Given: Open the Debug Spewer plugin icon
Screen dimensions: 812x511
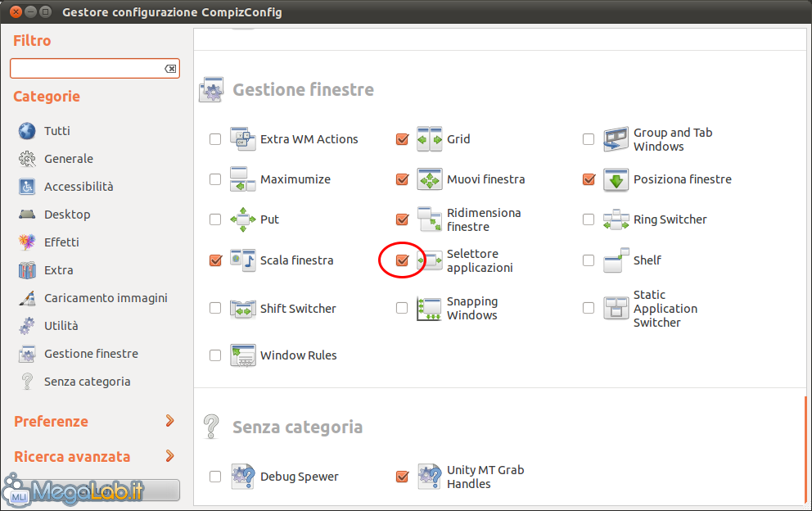Looking at the screenshot, I should [242, 477].
